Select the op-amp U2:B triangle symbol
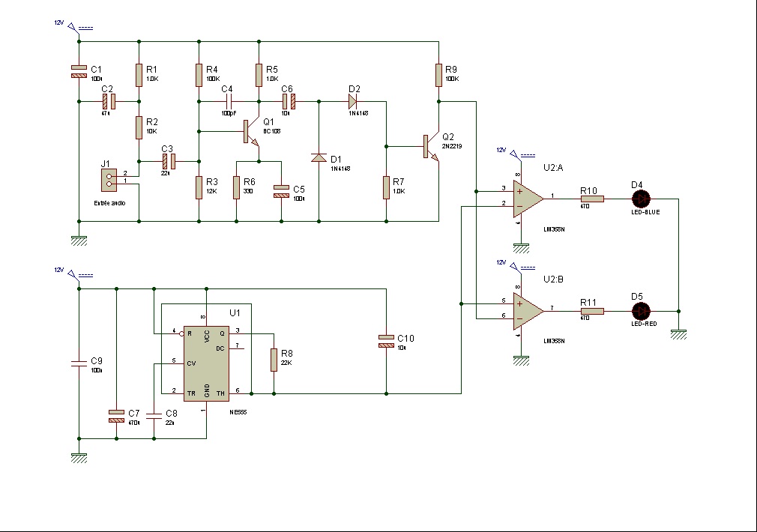This screenshot has width=757, height=532. coord(528,311)
